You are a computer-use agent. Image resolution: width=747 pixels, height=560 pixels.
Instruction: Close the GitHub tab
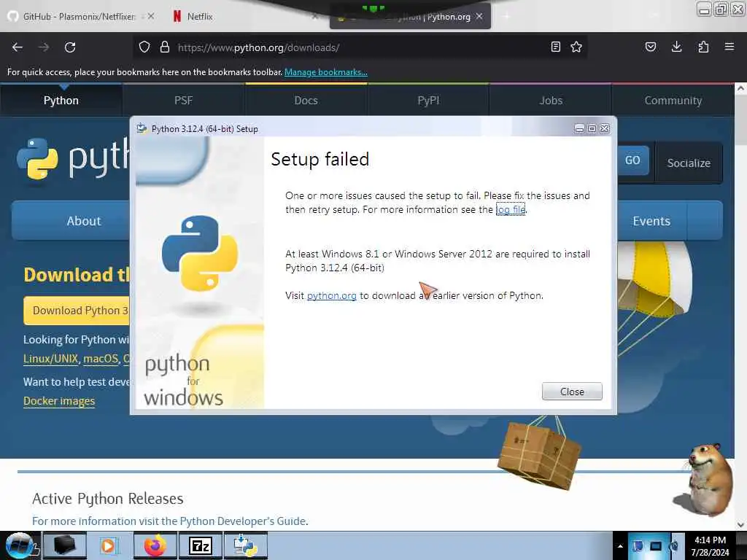(150, 16)
